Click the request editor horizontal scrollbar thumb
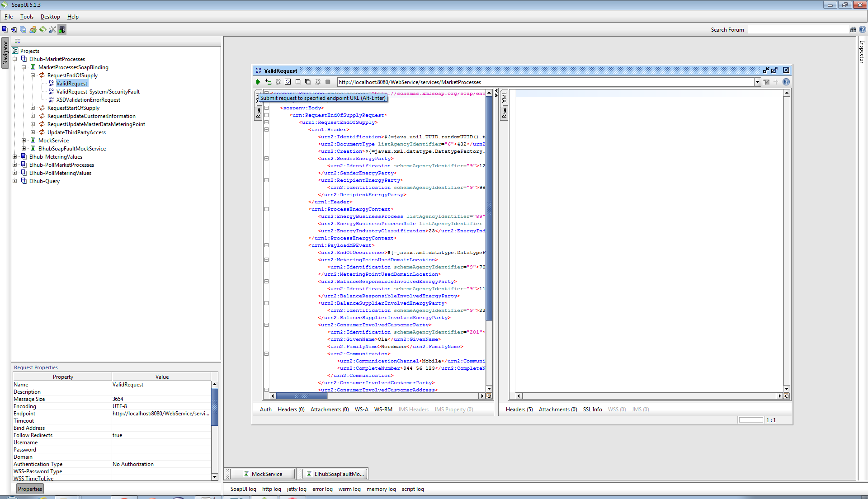This screenshot has width=868, height=499. [x=302, y=396]
